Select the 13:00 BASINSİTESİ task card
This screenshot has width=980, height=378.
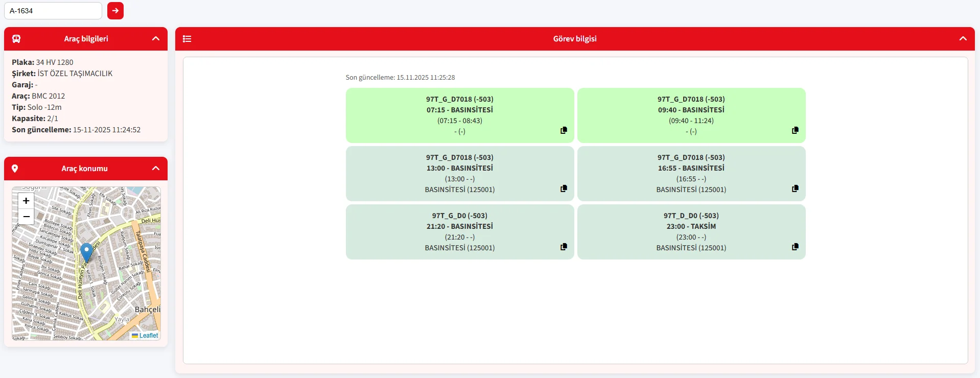tap(459, 173)
